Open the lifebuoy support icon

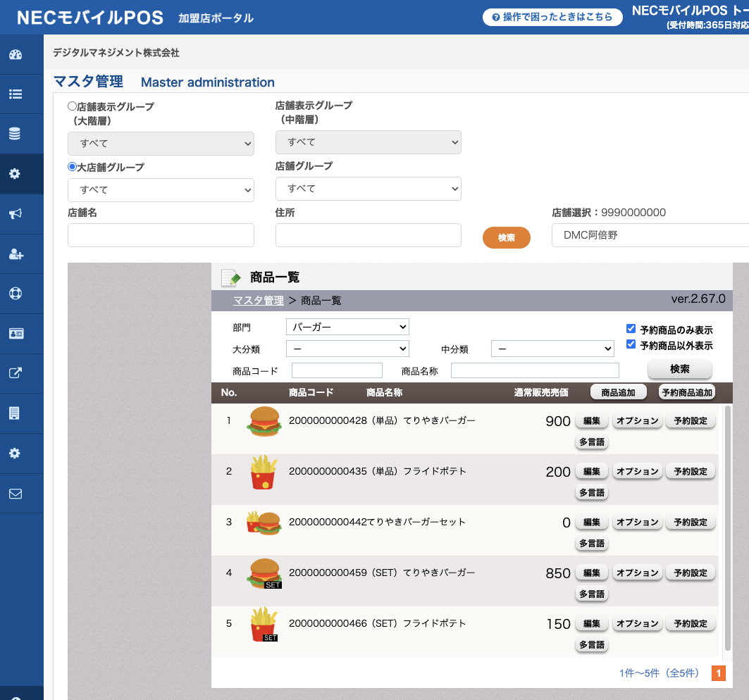point(16,293)
